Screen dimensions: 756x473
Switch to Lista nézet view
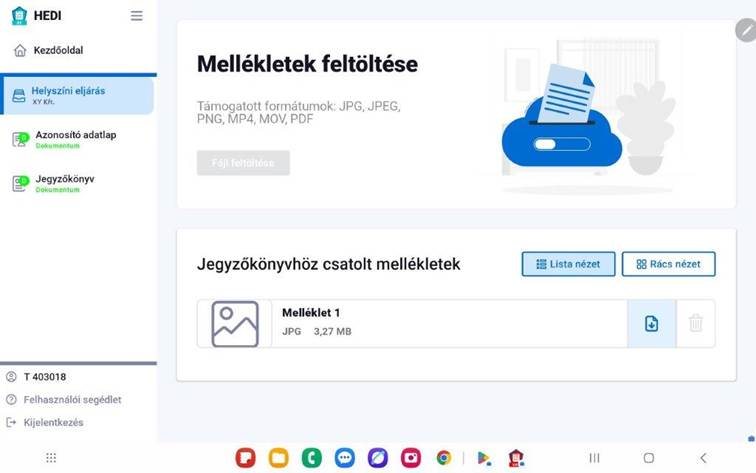pos(568,264)
